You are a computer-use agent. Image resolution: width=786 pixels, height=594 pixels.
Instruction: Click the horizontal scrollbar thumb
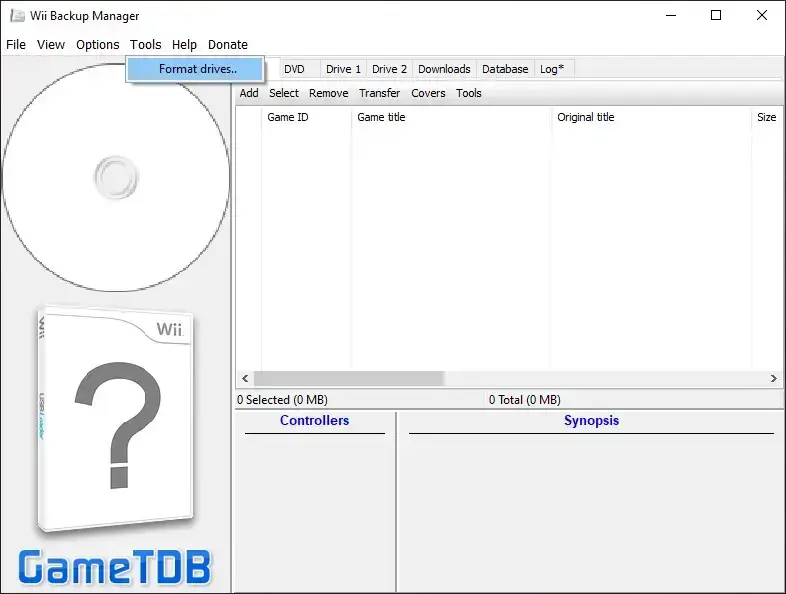click(x=349, y=378)
